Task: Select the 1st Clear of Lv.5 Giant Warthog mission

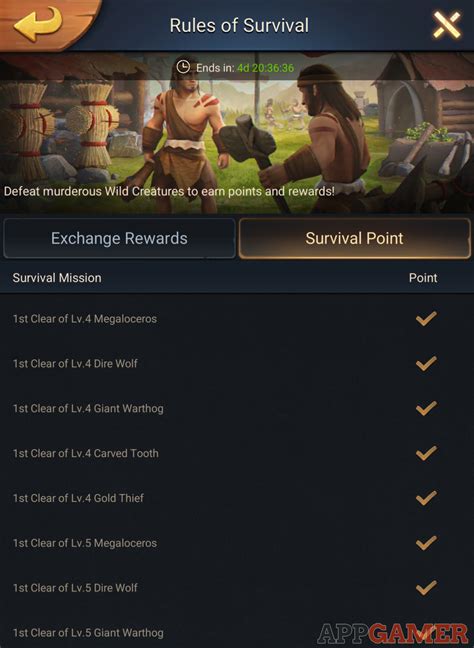Action: click(x=237, y=631)
